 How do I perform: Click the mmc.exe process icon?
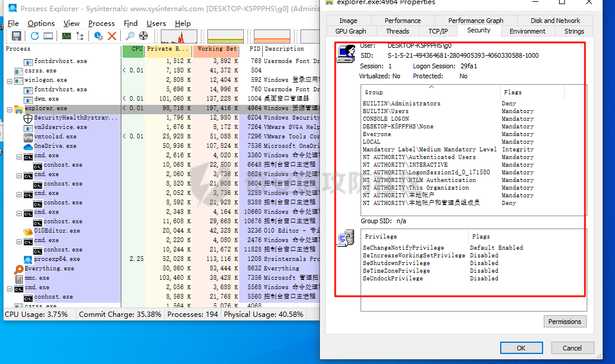(18, 279)
